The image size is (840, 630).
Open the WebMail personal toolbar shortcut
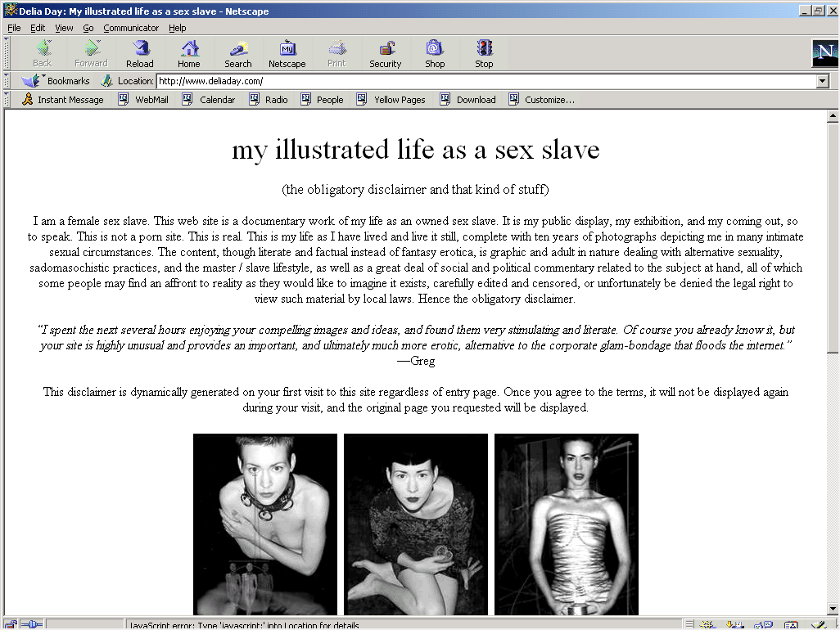pos(143,100)
